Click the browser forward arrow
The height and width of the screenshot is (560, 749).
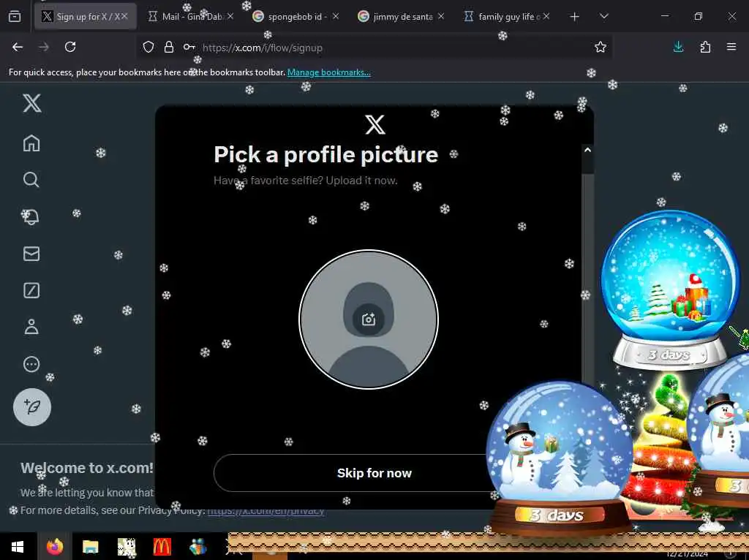click(x=43, y=47)
